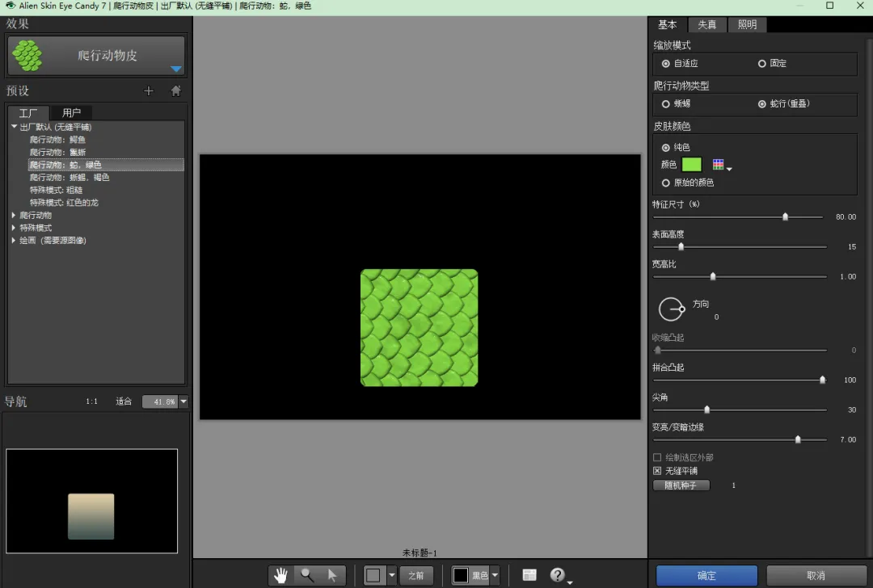This screenshot has height=588, width=873.
Task: Click the news panel icon in toolbar
Action: [x=529, y=574]
